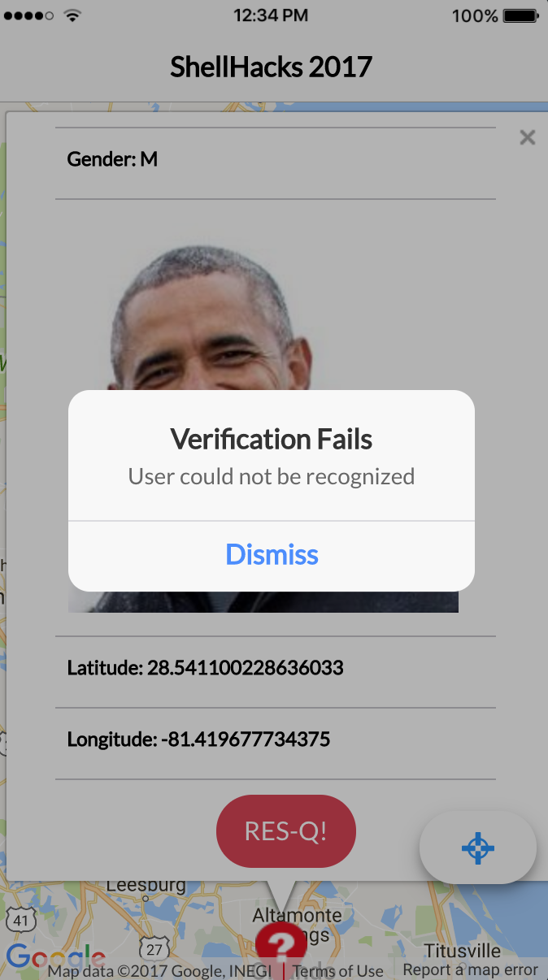Close the info panel with X icon
Screen dimensions: 548x980
(x=528, y=137)
